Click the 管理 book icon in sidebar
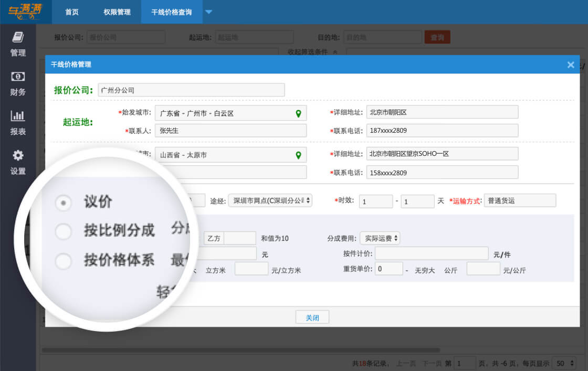This screenshot has width=588, height=371. coord(18,37)
